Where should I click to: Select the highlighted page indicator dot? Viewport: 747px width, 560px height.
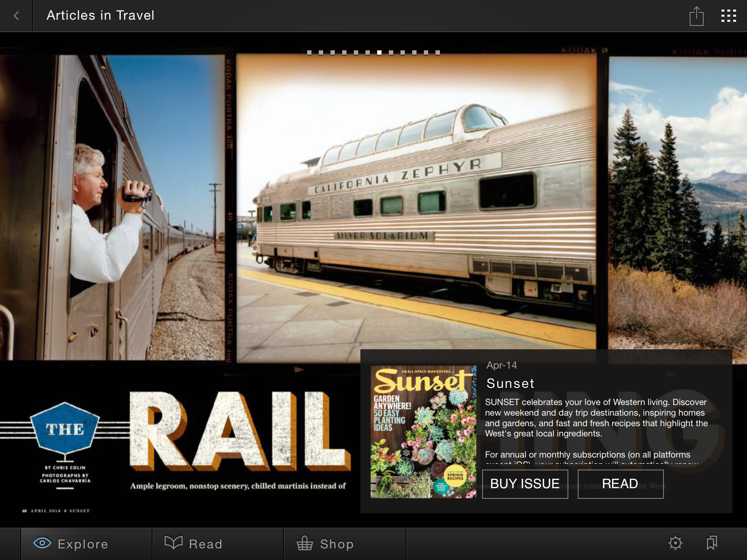(379, 52)
